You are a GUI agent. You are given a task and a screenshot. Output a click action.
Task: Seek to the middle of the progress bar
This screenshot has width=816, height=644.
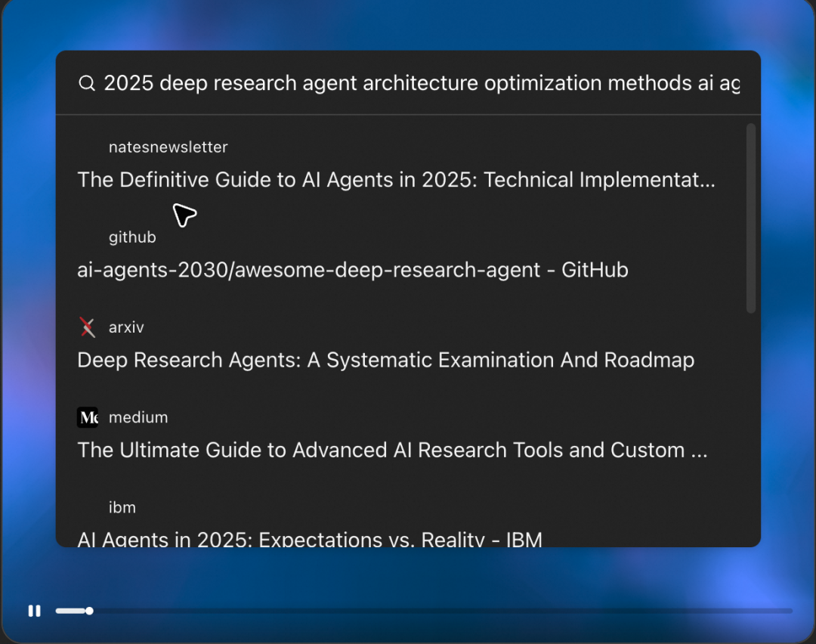pyautogui.click(x=425, y=611)
